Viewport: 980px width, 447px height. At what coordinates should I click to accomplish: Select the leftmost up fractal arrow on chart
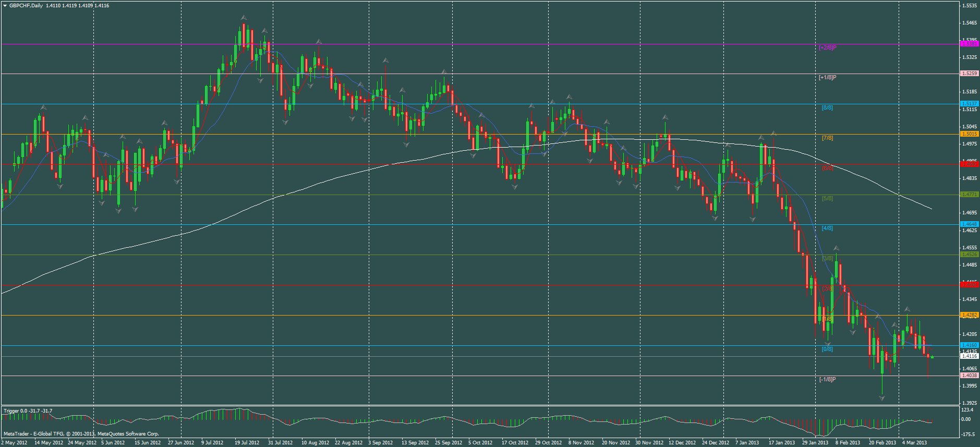(43, 107)
